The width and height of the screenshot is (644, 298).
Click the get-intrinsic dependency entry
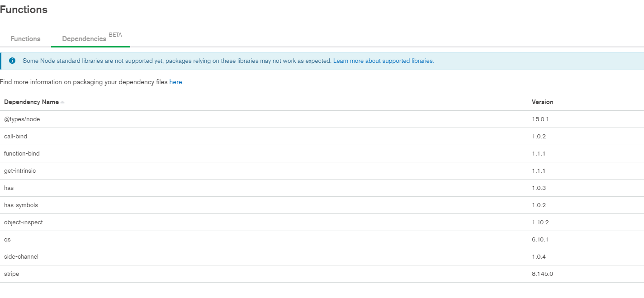tap(20, 170)
